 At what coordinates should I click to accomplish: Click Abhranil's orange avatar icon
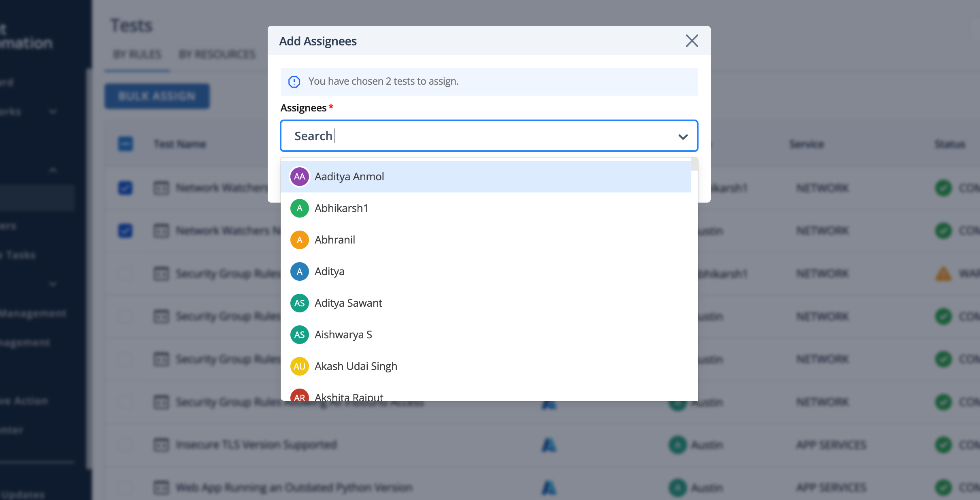[x=300, y=240]
